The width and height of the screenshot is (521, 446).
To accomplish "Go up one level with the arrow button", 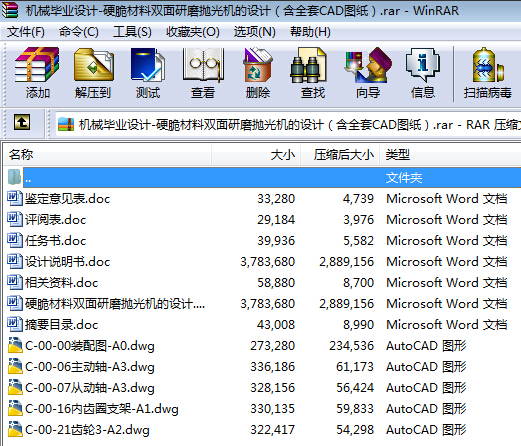I will point(22,122).
